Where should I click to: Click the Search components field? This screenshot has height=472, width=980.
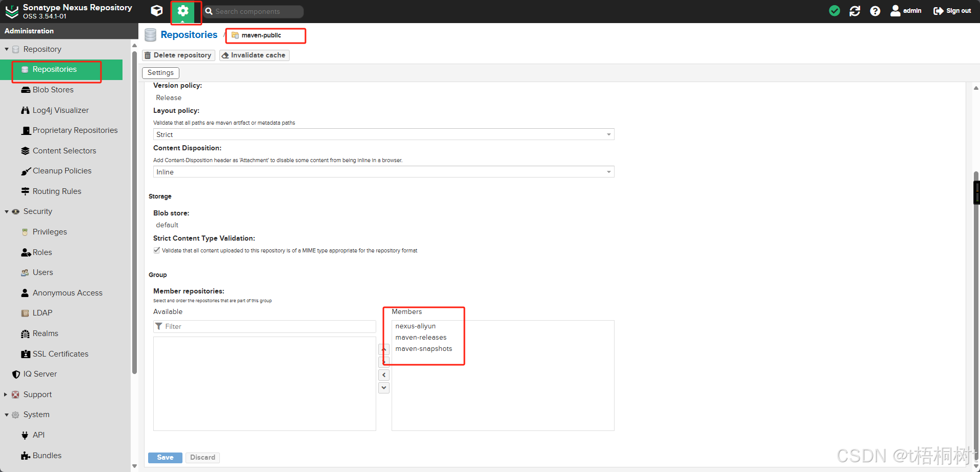click(254, 11)
